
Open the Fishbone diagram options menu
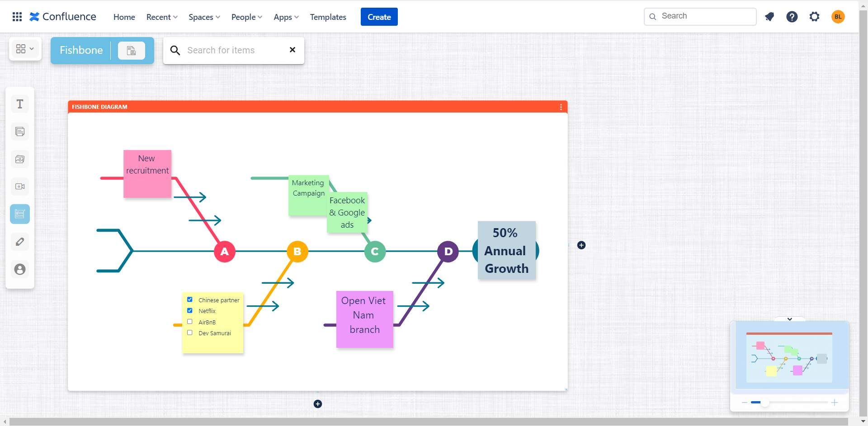[x=561, y=107]
